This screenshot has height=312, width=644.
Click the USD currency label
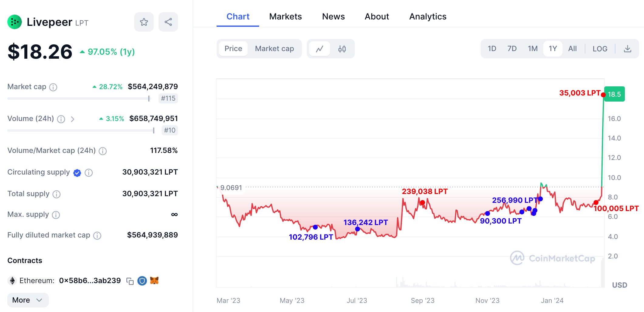(620, 285)
